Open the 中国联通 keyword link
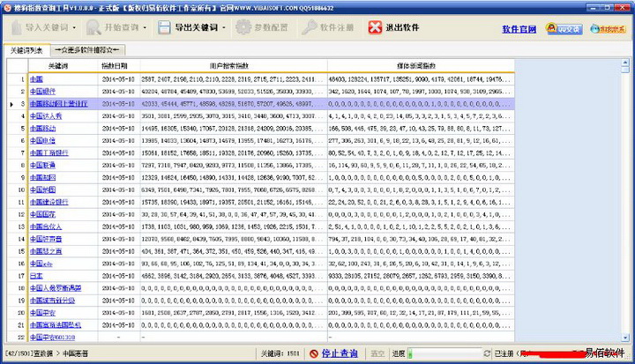The width and height of the screenshot is (635, 364). (x=42, y=165)
